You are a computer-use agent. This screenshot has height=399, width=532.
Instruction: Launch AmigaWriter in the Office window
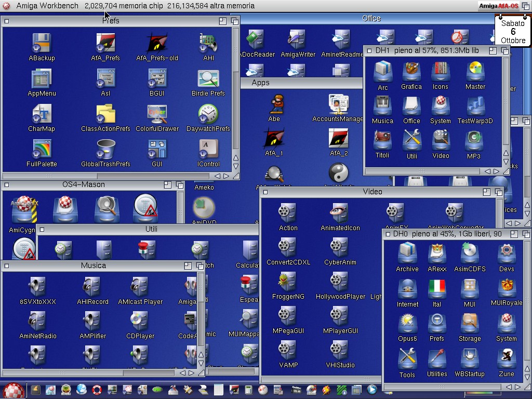298,39
